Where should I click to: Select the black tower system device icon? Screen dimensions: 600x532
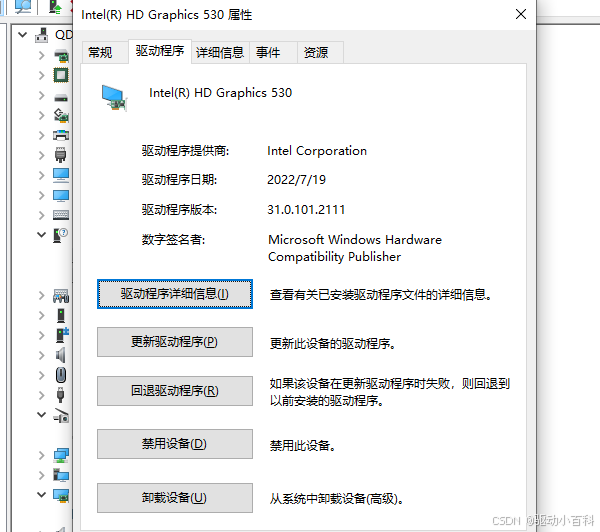point(61,315)
